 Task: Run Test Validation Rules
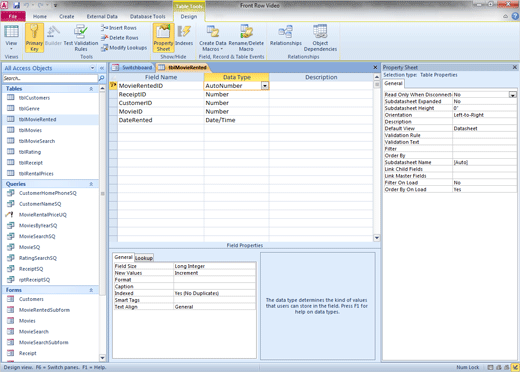click(81, 38)
